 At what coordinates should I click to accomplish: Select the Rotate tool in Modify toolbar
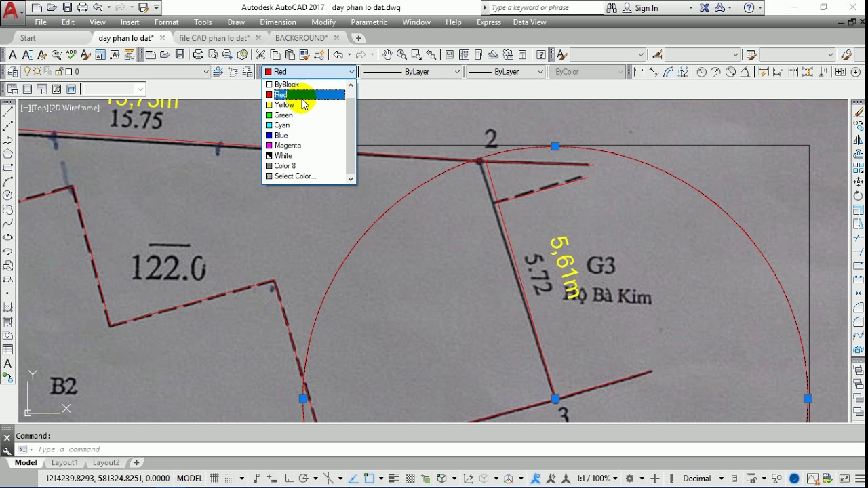pos(859,196)
